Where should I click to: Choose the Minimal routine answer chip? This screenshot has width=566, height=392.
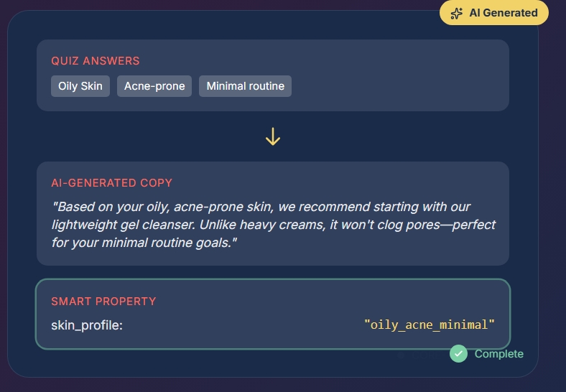coord(245,86)
